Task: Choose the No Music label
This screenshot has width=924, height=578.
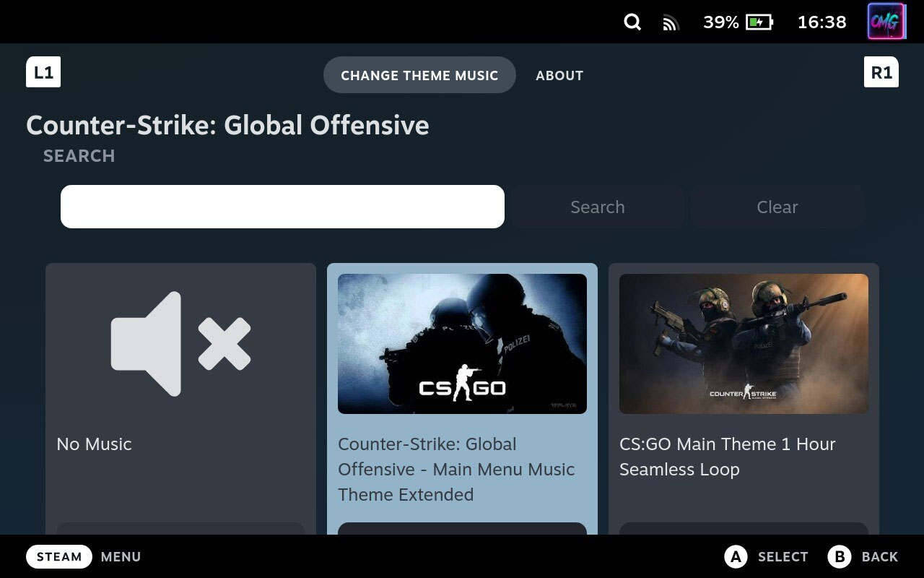Action: (94, 444)
